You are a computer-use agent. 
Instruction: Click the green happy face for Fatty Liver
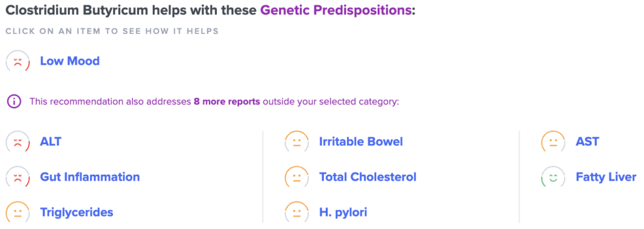point(553,177)
